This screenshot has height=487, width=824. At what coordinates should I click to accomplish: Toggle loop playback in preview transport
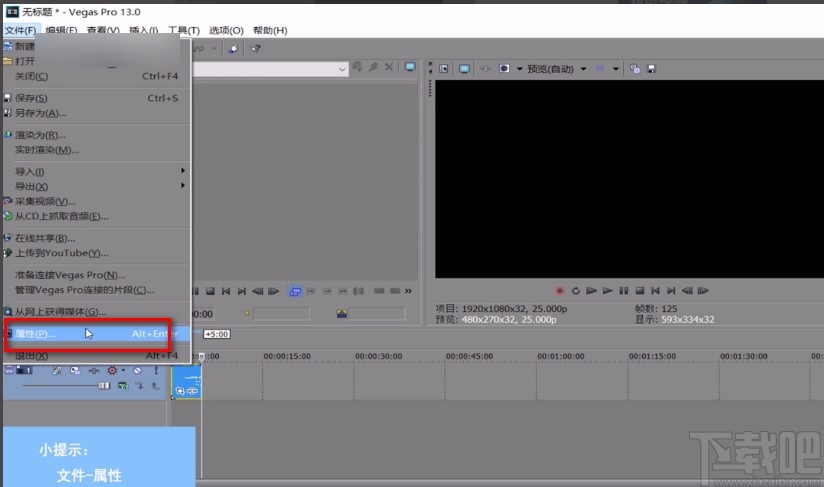pyautogui.click(x=575, y=291)
